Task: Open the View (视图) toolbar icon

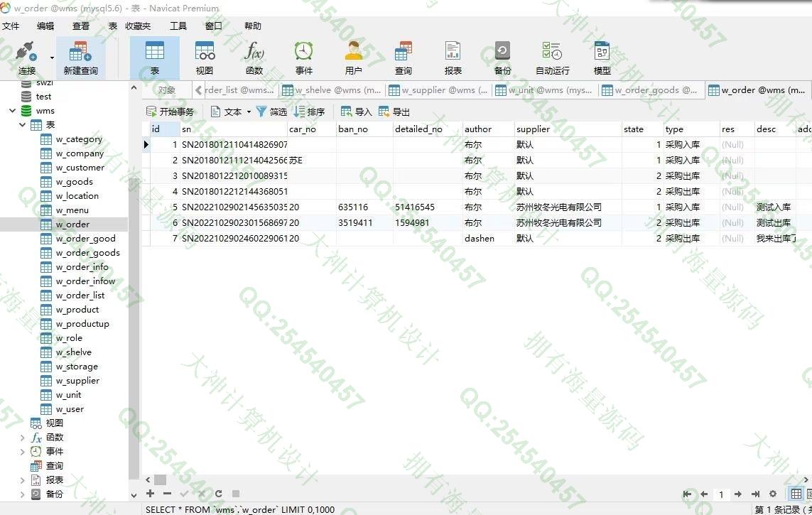Action: (x=204, y=58)
